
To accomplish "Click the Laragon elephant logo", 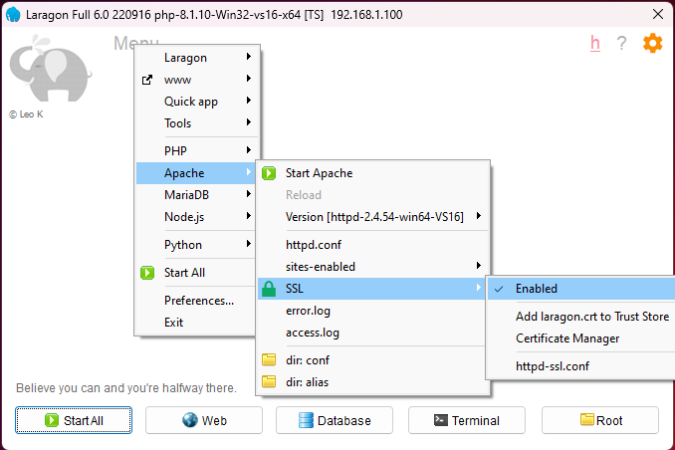I will 50,69.
